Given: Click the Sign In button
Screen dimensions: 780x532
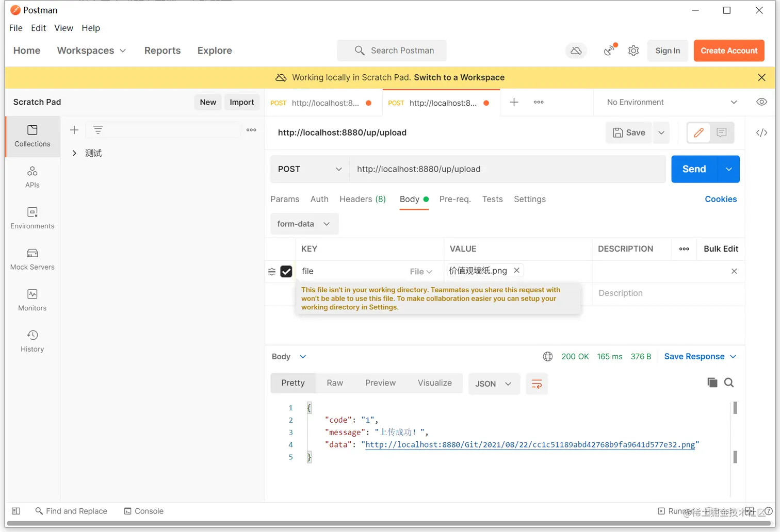Looking at the screenshot, I should [668, 51].
